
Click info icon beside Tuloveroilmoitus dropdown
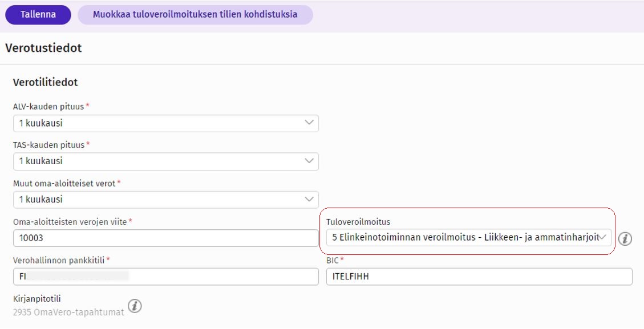[x=625, y=239]
